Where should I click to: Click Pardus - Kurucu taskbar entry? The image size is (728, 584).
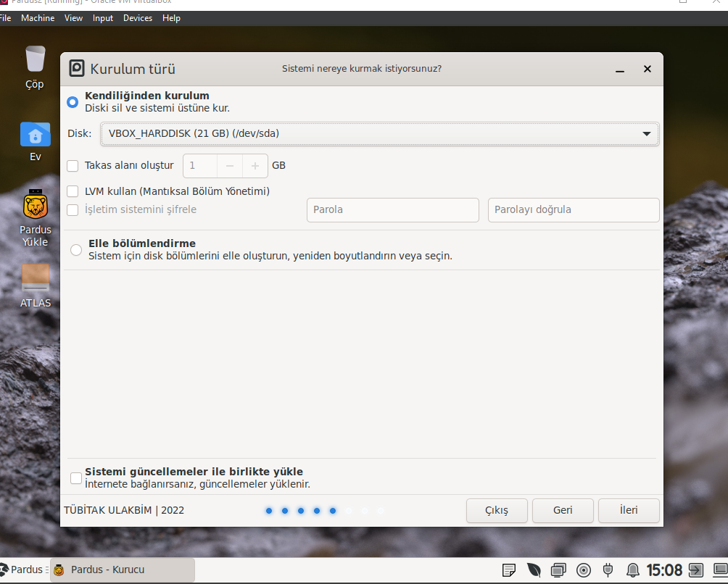point(123,570)
